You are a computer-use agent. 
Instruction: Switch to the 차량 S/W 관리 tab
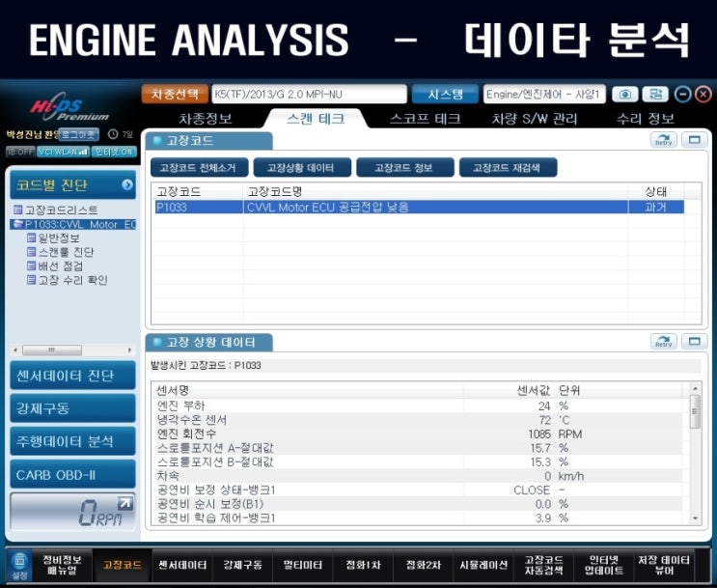coord(534,119)
